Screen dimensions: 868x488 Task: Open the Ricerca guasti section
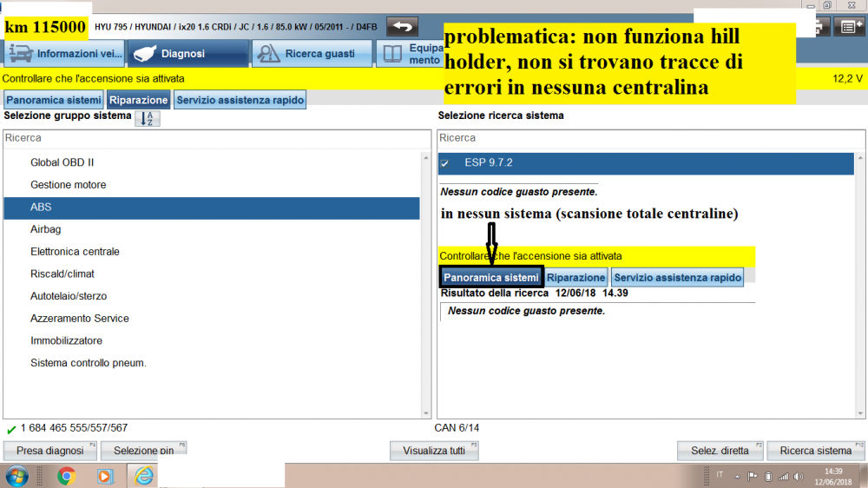[x=312, y=54]
